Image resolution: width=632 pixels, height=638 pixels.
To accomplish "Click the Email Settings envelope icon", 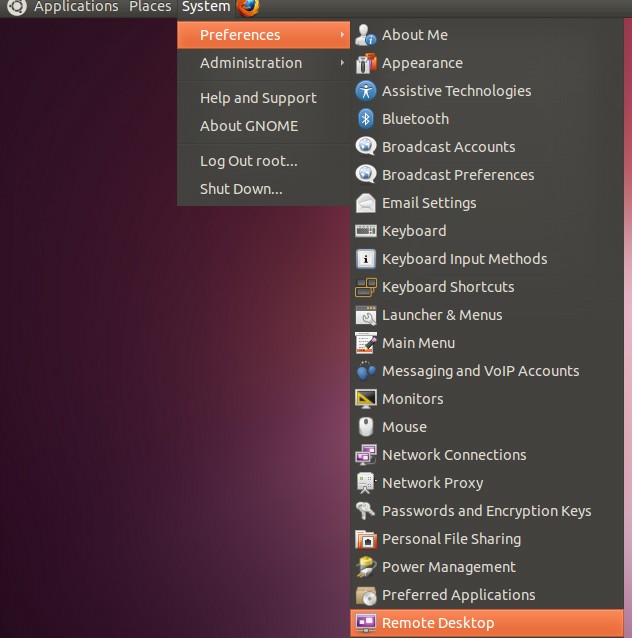I will point(365,203).
